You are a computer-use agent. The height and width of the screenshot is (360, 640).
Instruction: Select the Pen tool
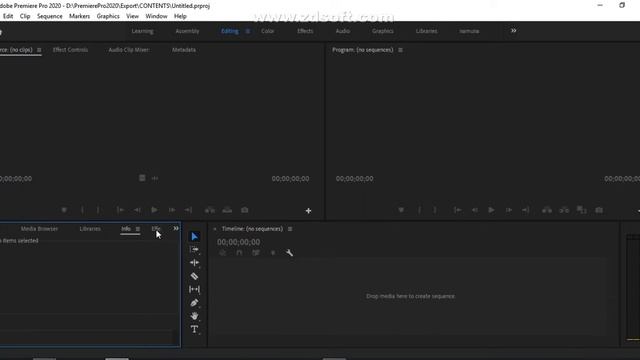tap(194, 303)
